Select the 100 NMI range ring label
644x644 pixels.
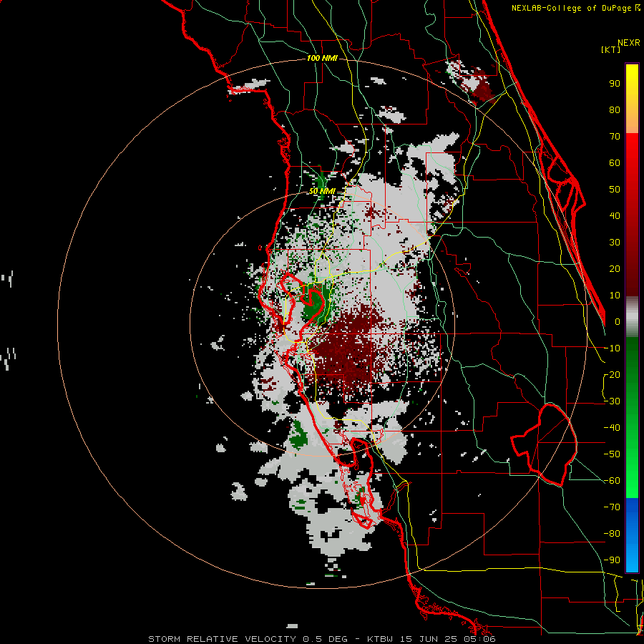323,58
